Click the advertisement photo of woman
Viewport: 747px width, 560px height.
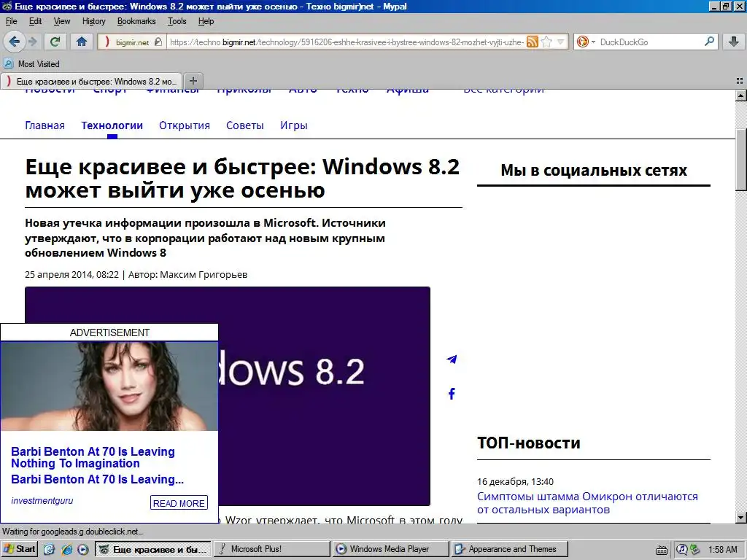[109, 386]
